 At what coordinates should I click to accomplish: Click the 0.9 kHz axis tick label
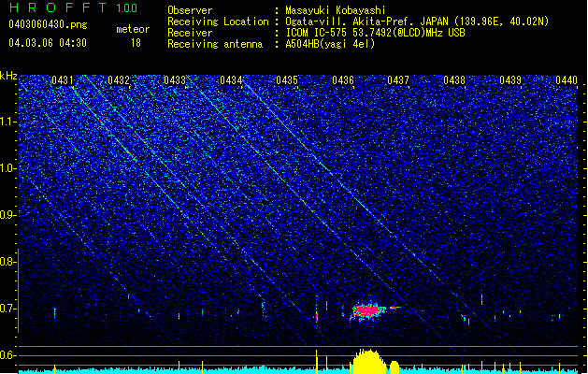click(x=7, y=215)
